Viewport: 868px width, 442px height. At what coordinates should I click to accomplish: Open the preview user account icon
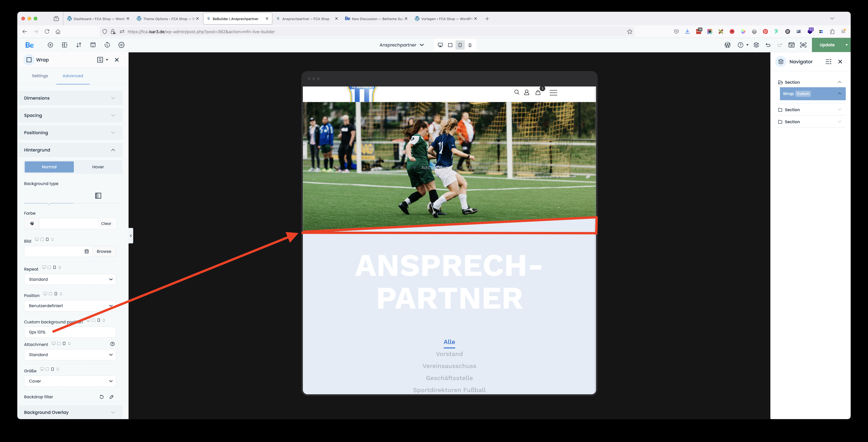click(x=527, y=93)
